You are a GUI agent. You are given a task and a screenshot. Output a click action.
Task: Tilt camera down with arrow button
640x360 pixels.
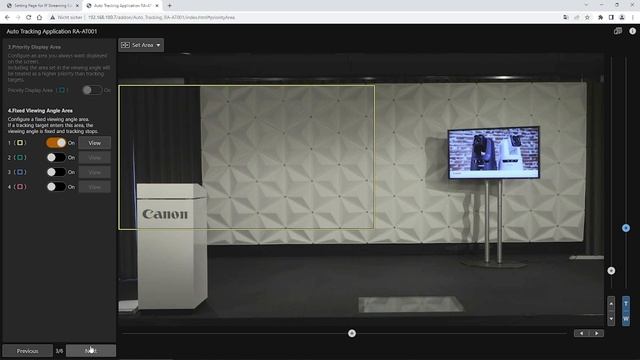point(611,319)
